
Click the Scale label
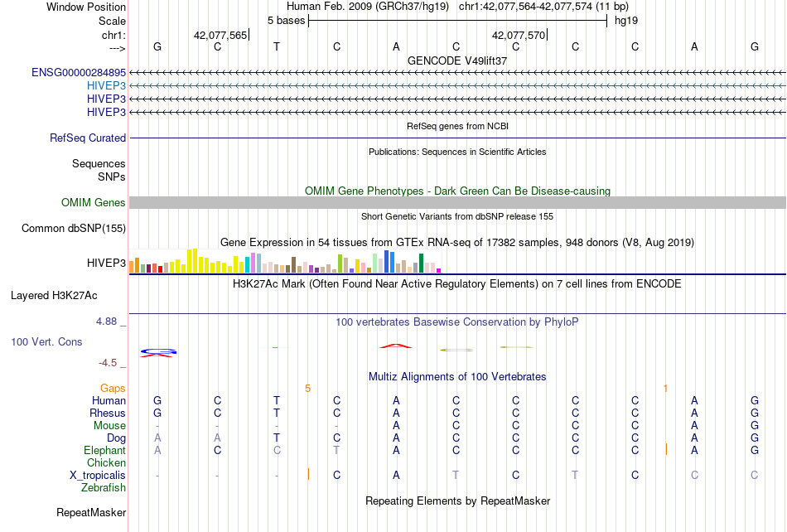click(x=112, y=21)
